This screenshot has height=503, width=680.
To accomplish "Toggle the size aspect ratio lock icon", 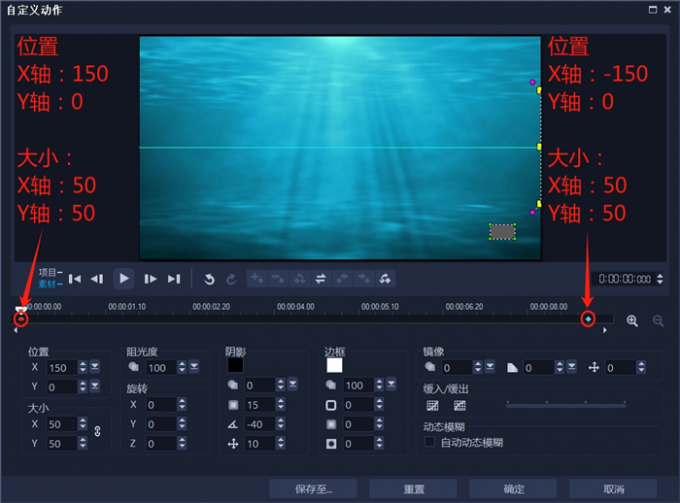I will (x=97, y=431).
